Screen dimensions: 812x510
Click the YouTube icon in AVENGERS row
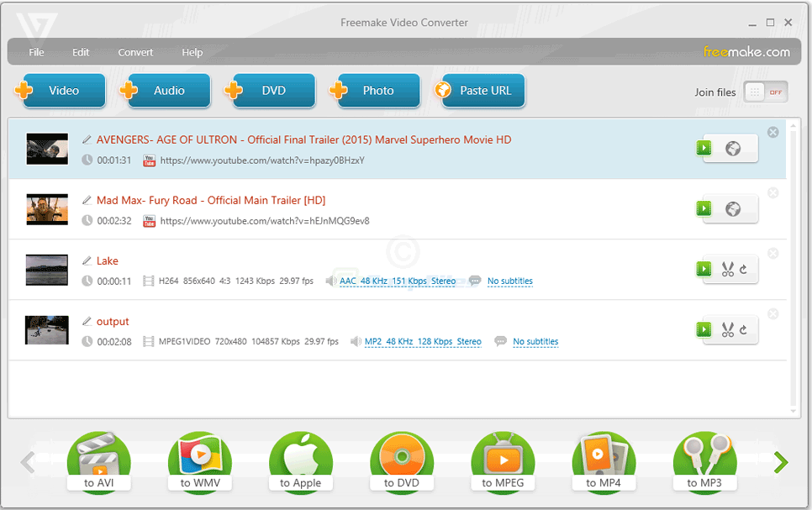click(x=149, y=160)
